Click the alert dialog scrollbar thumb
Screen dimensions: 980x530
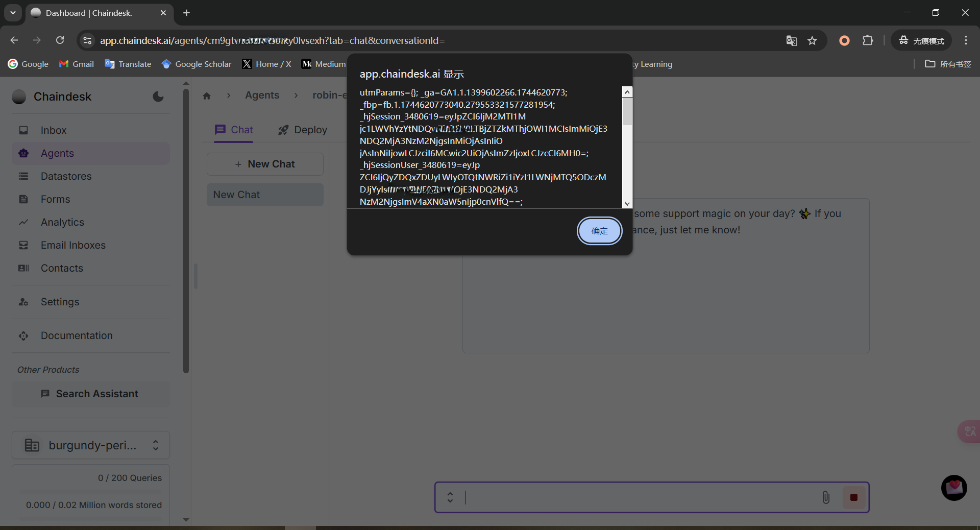627,111
